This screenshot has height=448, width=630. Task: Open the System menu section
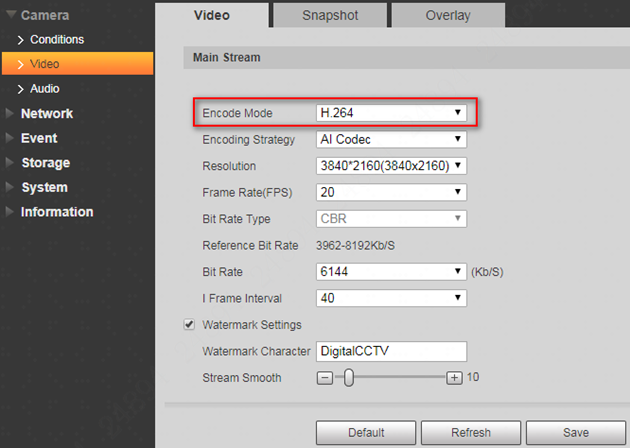coord(44,187)
